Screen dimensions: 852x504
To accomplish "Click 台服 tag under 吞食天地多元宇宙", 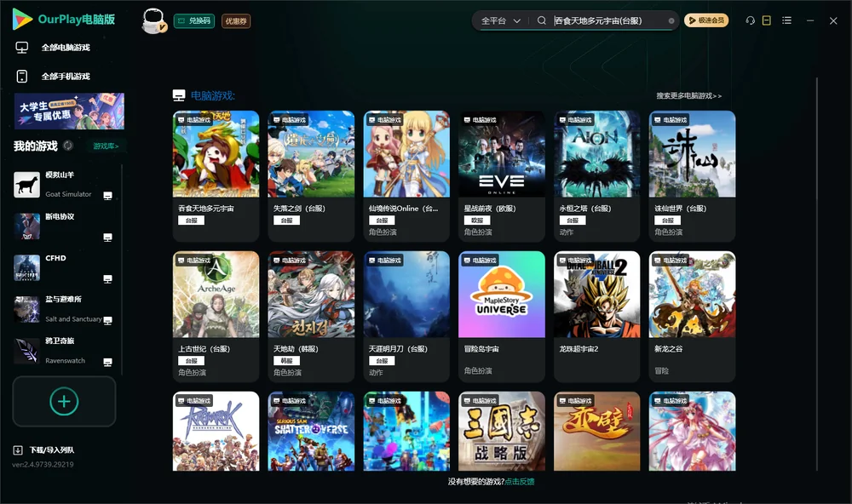I will point(191,220).
